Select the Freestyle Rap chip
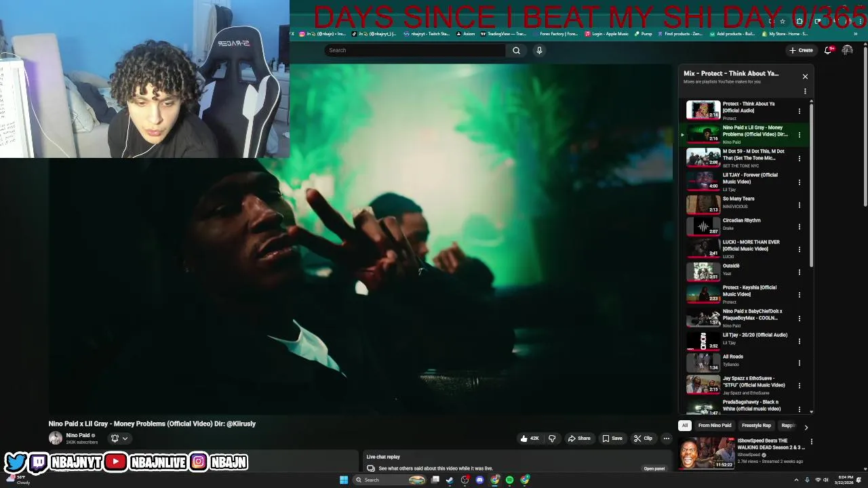Screen dimensions: 868x488 click(x=756, y=426)
